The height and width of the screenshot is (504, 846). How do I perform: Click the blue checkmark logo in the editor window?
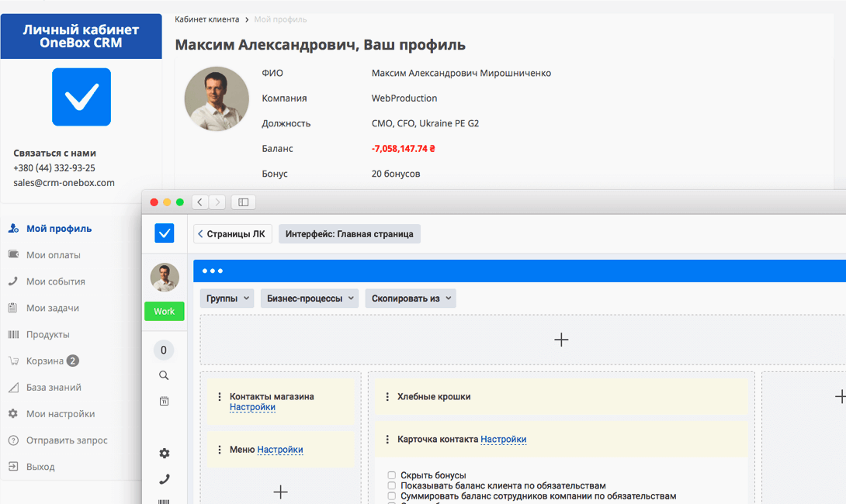point(164,233)
